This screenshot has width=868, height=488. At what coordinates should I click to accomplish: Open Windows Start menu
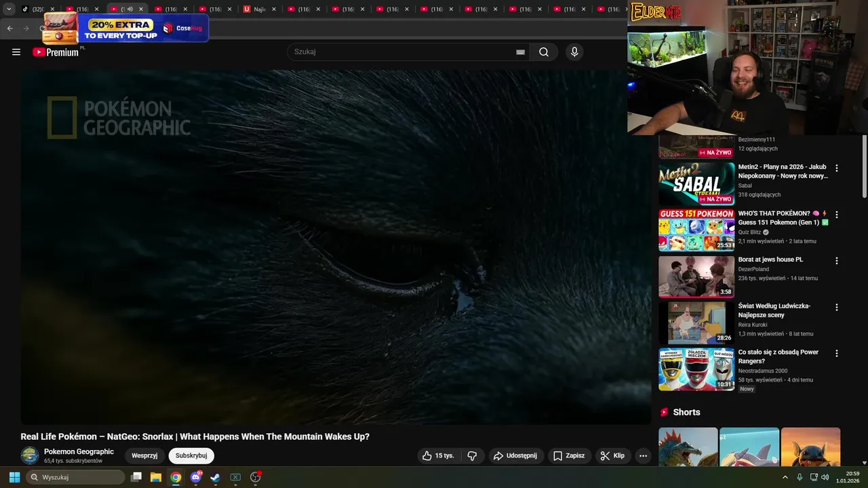pyautogui.click(x=14, y=477)
